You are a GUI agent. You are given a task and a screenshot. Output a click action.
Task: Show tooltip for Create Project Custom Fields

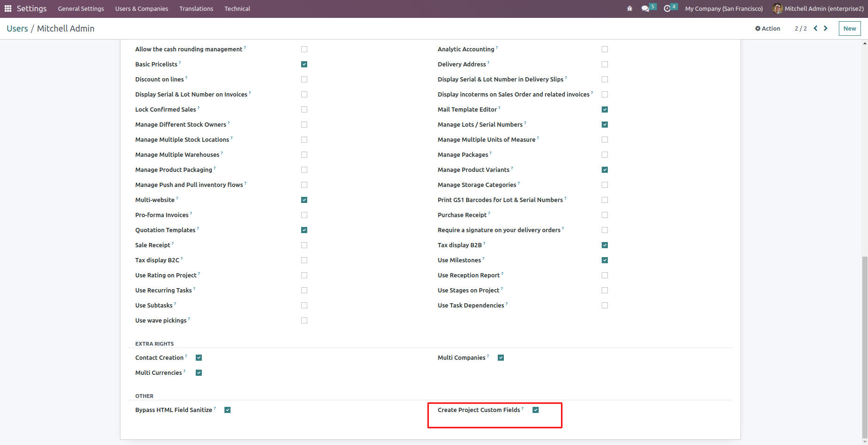point(523,408)
